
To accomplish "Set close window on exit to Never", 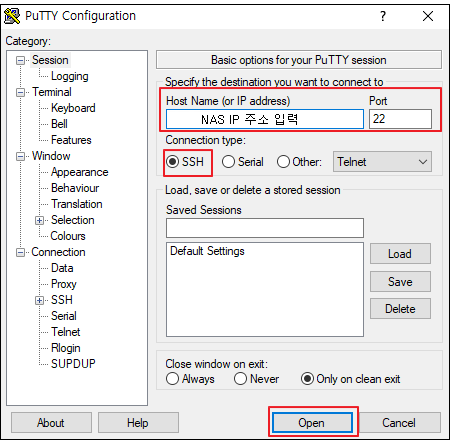I will 240,379.
